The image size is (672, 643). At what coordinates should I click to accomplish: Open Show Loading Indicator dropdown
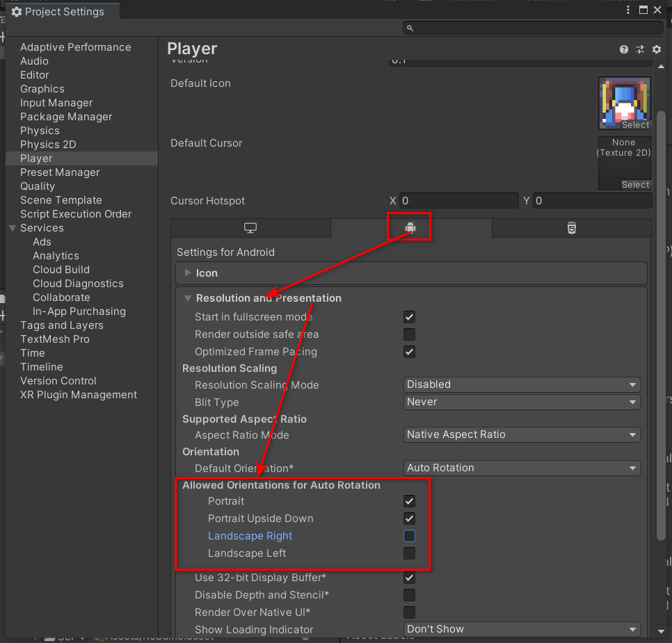point(522,629)
